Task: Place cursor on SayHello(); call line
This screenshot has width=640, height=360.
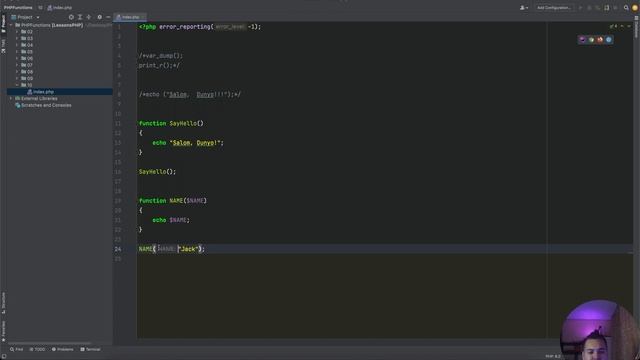Action: coord(157,172)
